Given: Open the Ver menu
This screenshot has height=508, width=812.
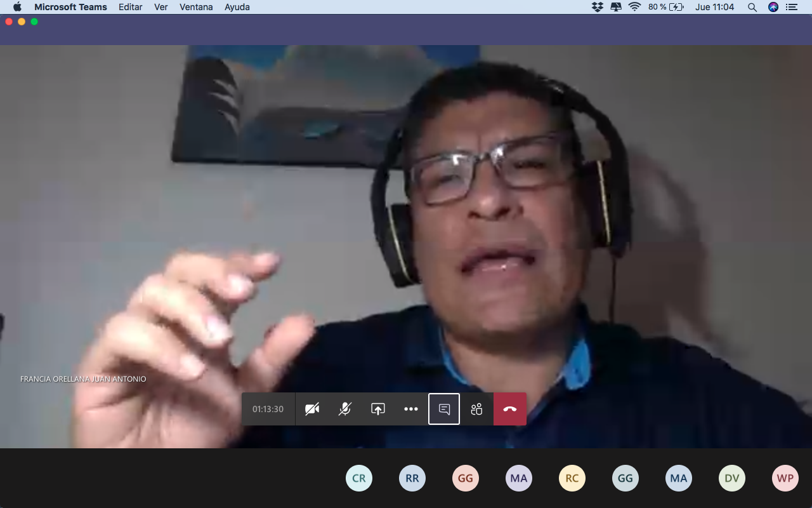Looking at the screenshot, I should point(160,7).
